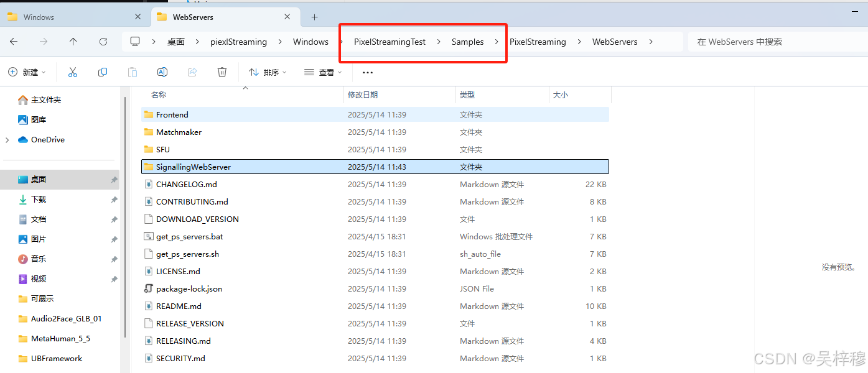Select LICENSE.md file
This screenshot has height=373, width=868.
coord(375,271)
